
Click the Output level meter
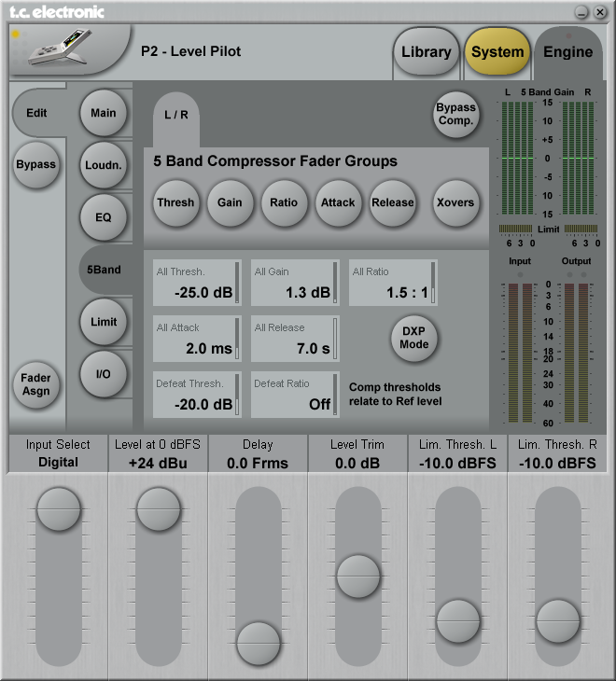[577, 353]
